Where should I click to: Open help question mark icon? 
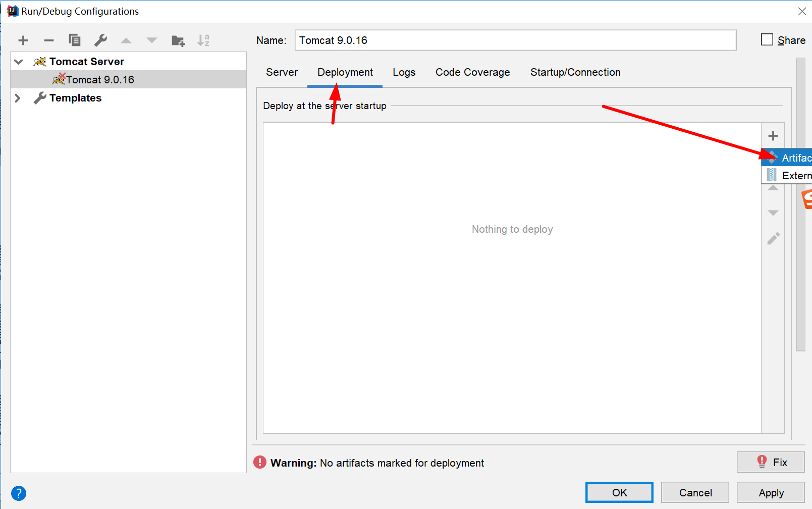[19, 493]
